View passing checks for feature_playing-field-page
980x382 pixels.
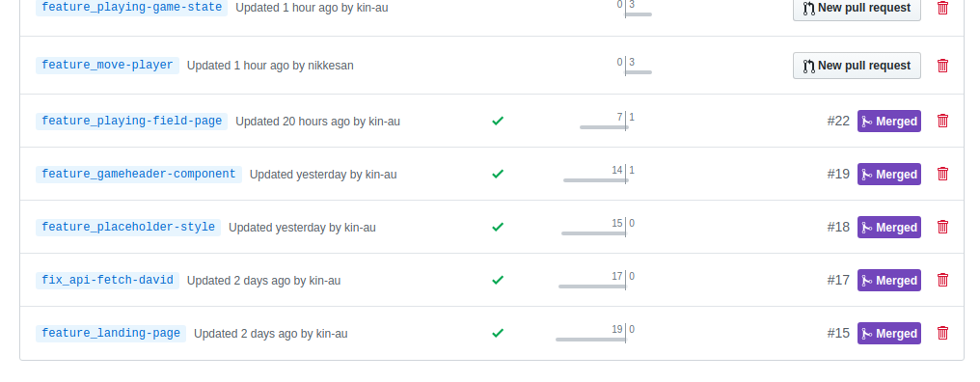coord(498,121)
